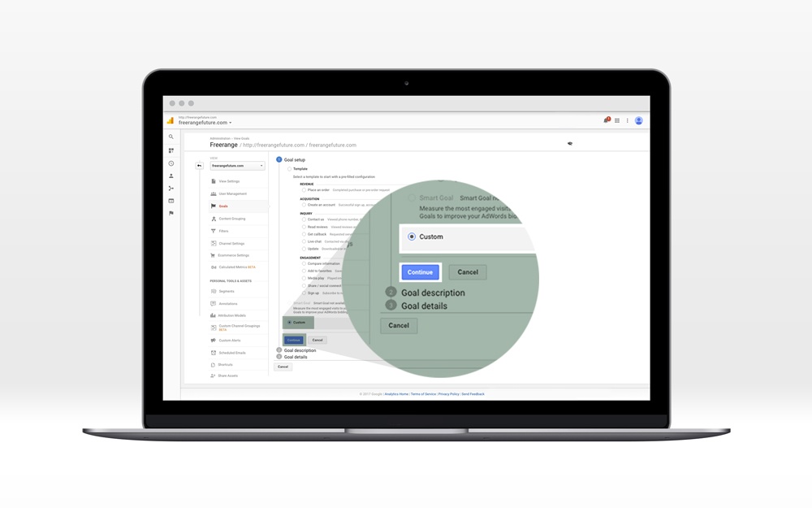Viewport: 812px width, 508px height.
Task: Open Customization dashboards icon in left rail
Action: 171,150
